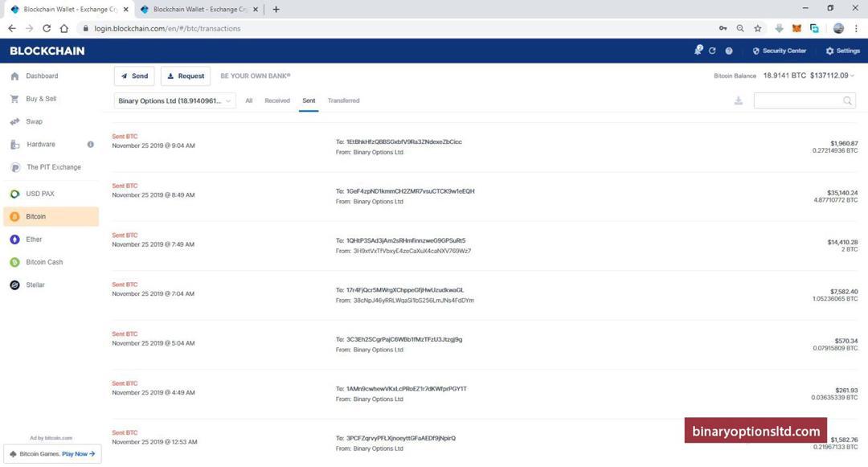Show All transactions tab

[x=249, y=100]
